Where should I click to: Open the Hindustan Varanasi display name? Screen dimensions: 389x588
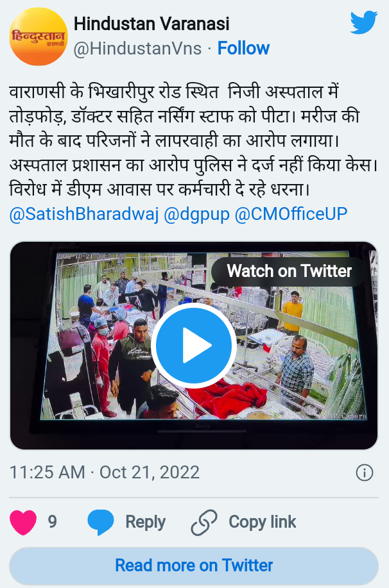tap(151, 24)
